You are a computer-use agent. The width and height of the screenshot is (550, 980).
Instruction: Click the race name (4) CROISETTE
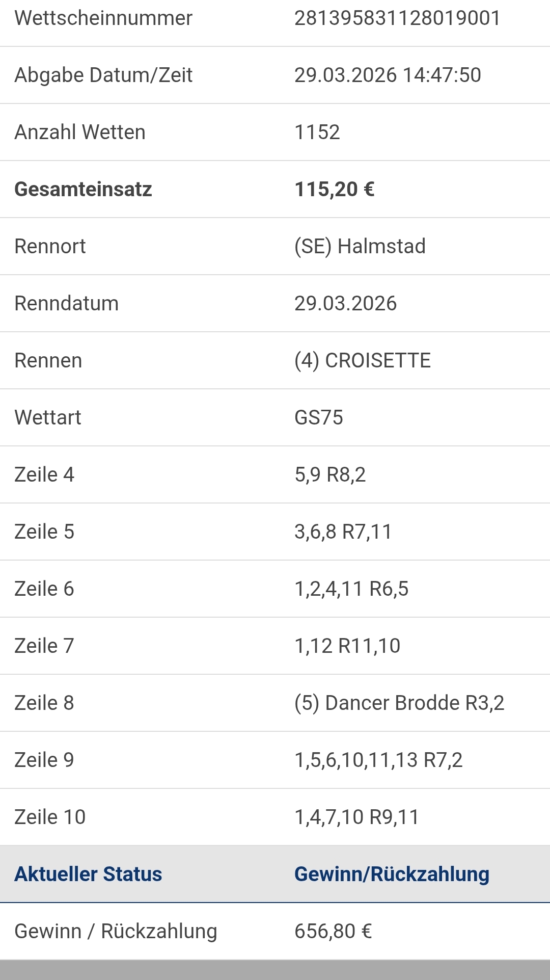pyautogui.click(x=362, y=360)
